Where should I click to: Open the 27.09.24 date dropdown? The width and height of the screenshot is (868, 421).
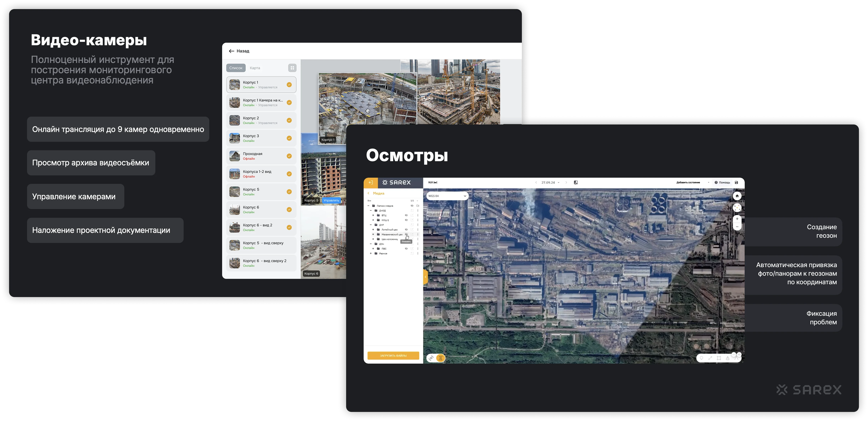550,183
